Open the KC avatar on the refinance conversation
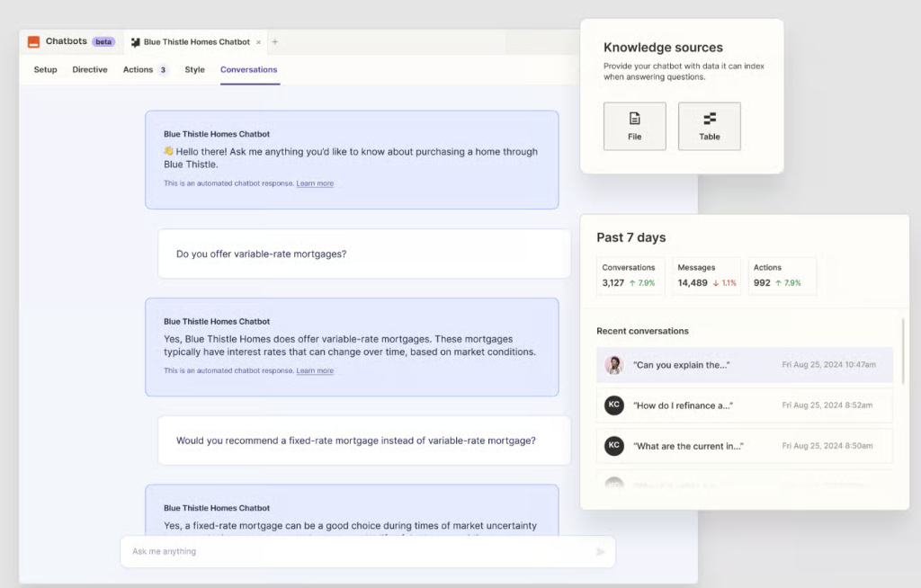The height and width of the screenshot is (588, 921). [x=613, y=405]
